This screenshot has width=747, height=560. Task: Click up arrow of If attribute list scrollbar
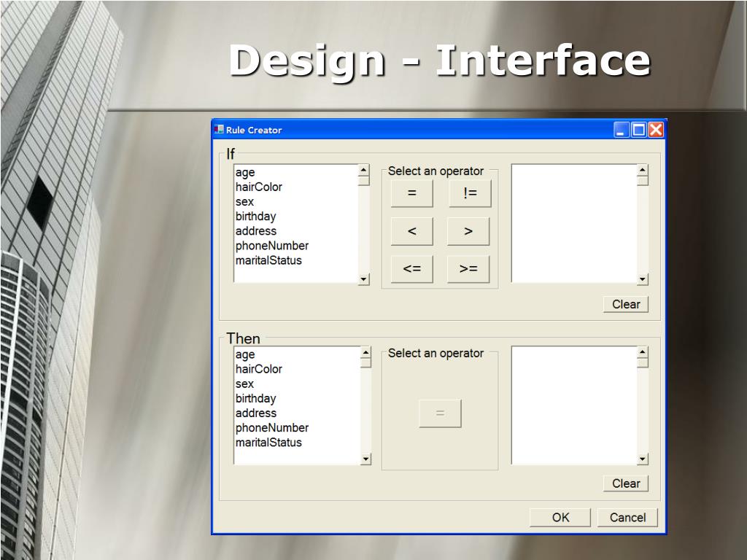point(364,170)
